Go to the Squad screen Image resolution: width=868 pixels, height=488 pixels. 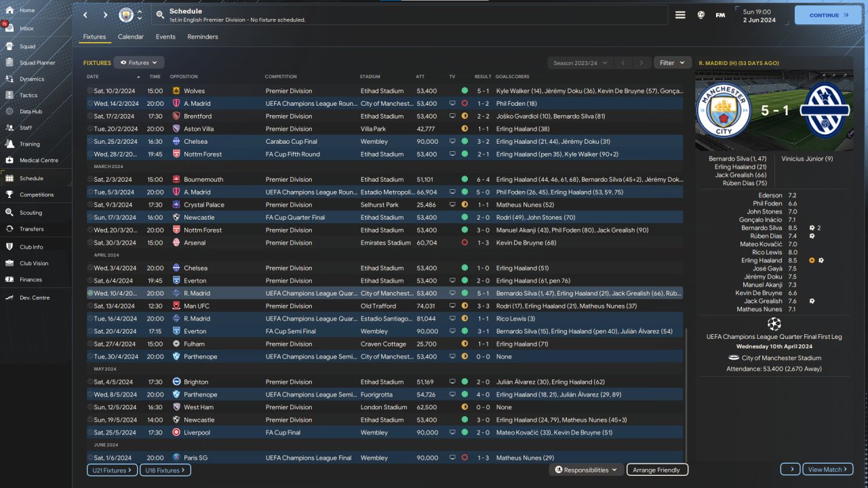27,47
